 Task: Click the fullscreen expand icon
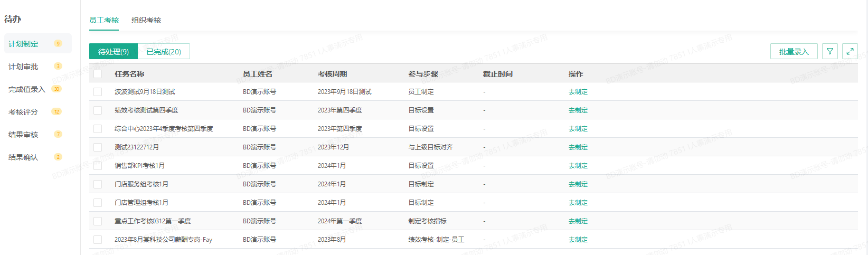tap(850, 51)
